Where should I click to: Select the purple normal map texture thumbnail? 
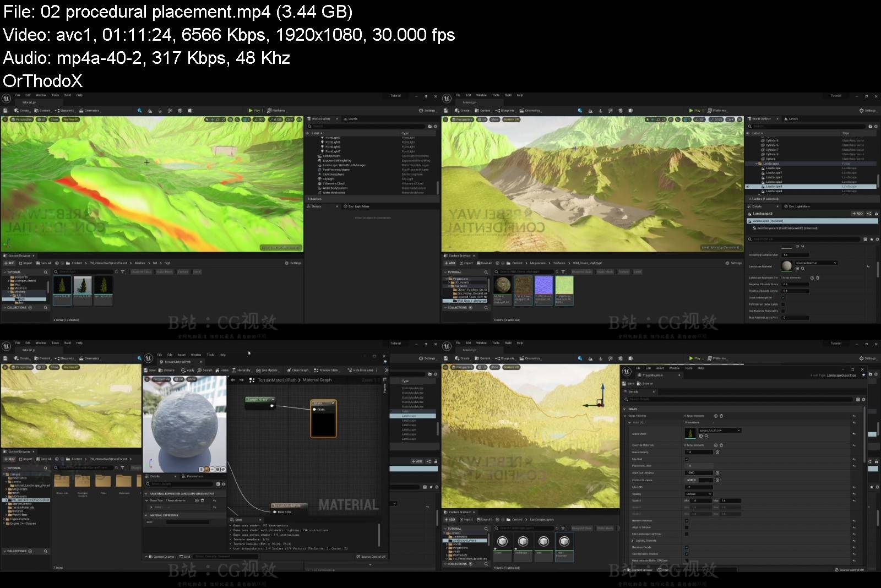[x=543, y=285]
